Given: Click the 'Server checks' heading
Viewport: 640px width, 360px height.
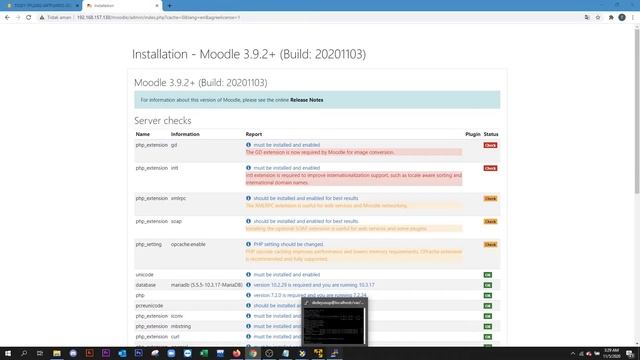Looking at the screenshot, I should coord(162,121).
